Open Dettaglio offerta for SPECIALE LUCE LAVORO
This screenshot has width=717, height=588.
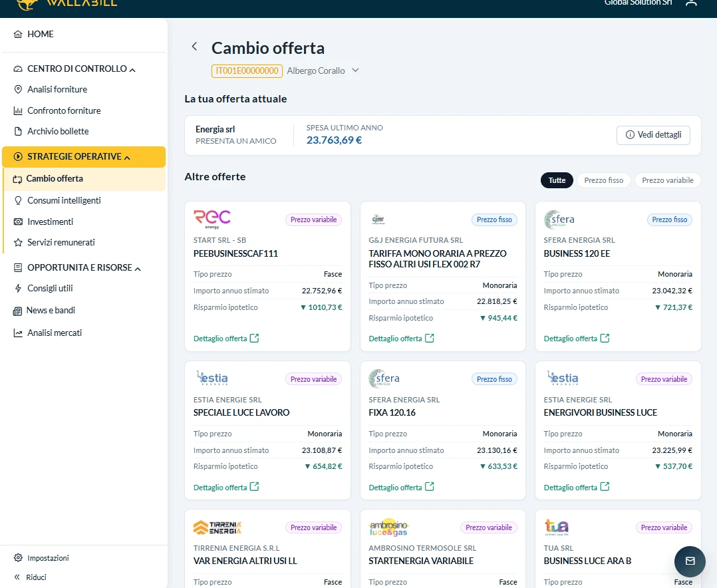(226, 487)
